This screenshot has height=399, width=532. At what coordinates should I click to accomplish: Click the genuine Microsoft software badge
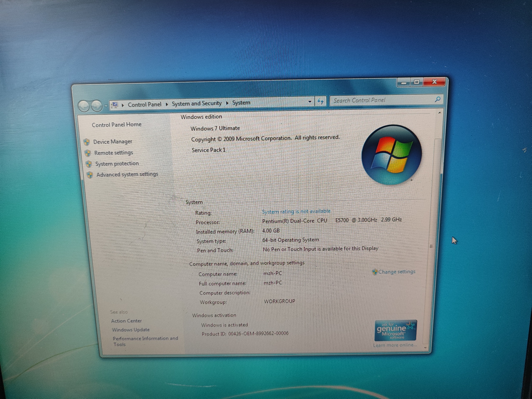coord(395,330)
